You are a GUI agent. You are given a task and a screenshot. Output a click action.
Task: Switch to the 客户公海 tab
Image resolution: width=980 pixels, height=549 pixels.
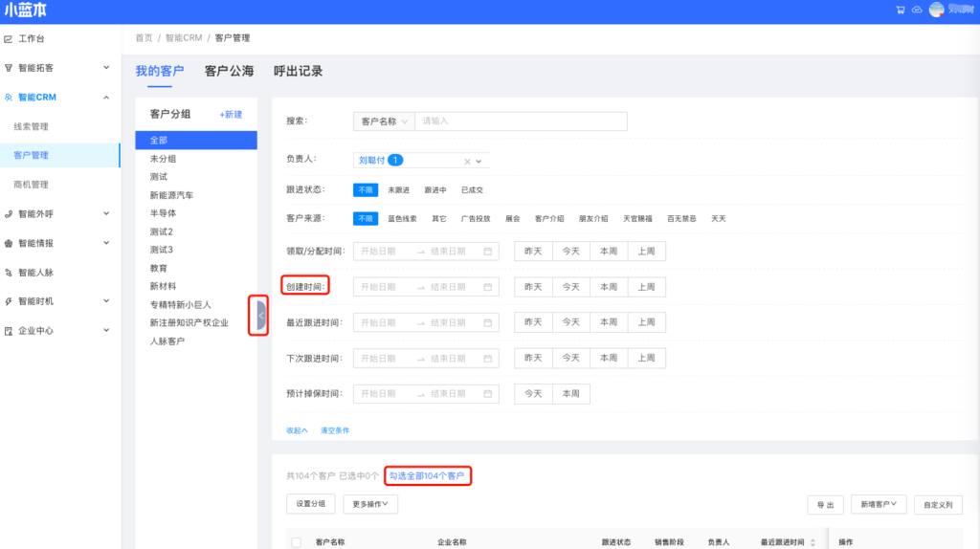(229, 72)
